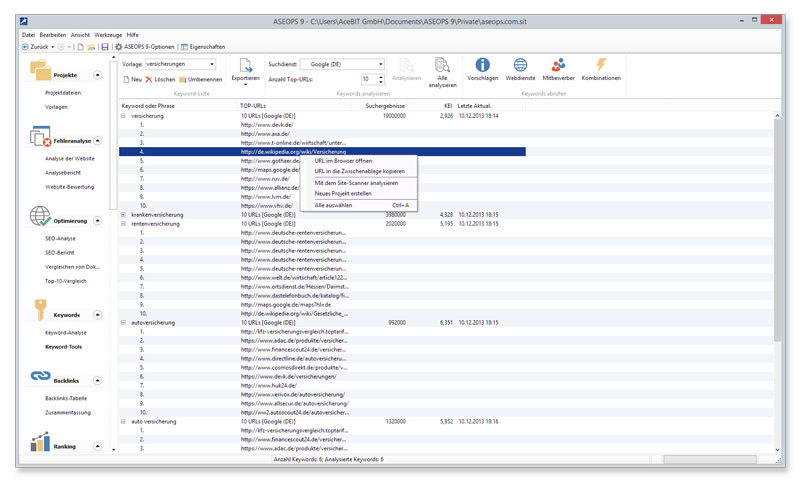Click the Zurück back arrow
Viewport: 800px width, 492px height.
25,47
